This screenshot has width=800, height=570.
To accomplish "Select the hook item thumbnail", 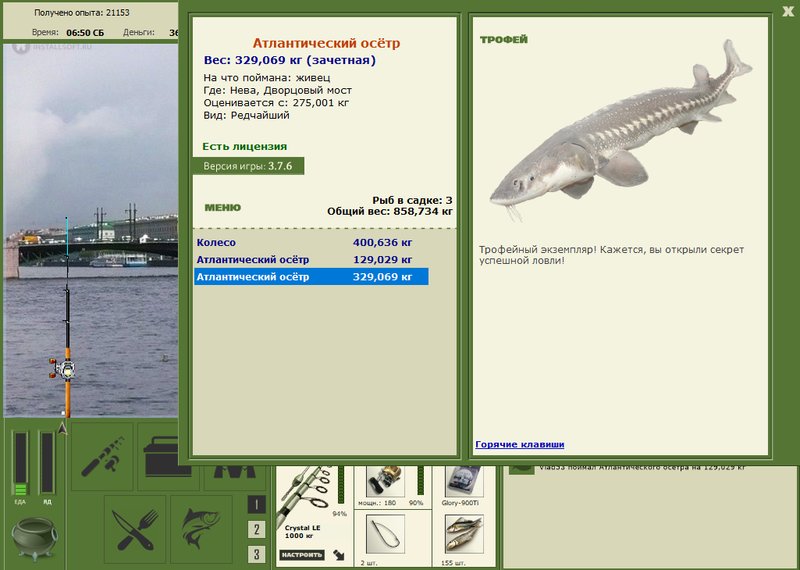I will [385, 534].
